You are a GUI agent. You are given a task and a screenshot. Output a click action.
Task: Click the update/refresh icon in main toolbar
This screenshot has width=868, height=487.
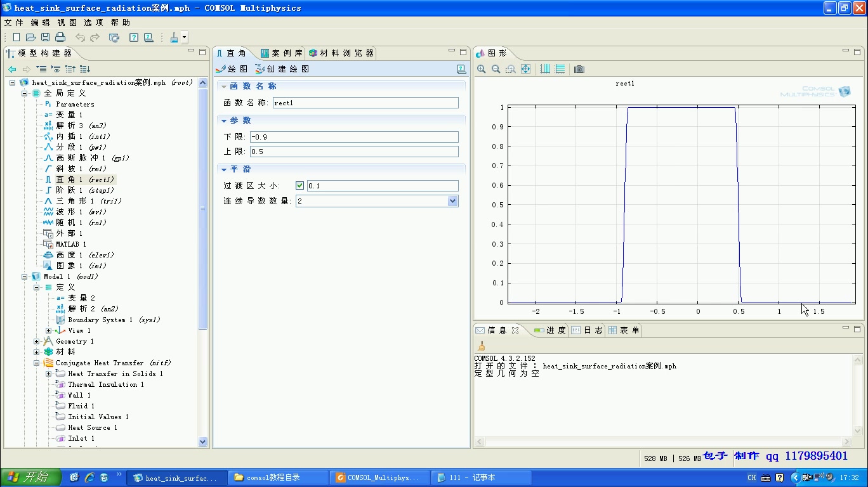[x=114, y=37]
